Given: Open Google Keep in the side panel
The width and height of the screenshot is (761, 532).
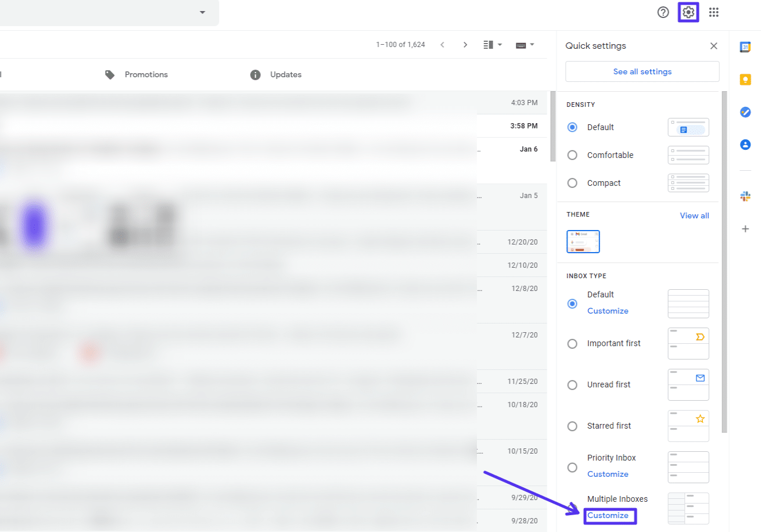Looking at the screenshot, I should pyautogui.click(x=745, y=80).
